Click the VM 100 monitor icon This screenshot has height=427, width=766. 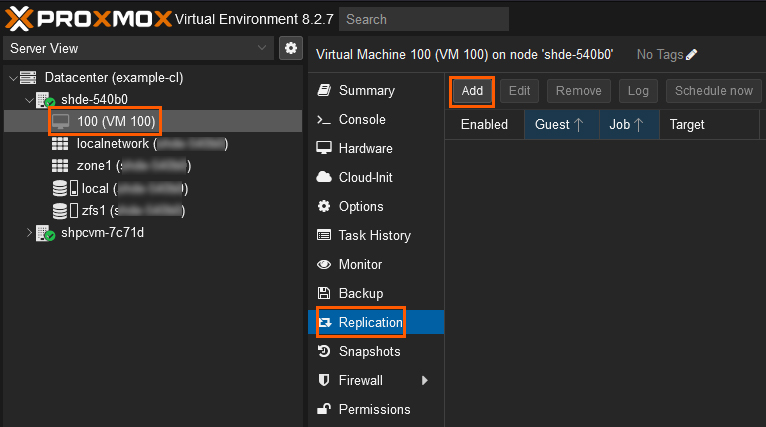(61, 121)
